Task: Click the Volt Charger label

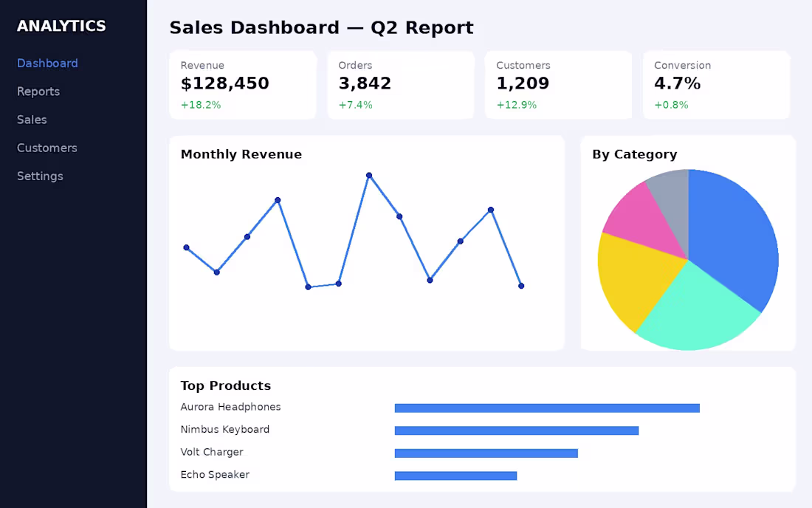Action: click(x=212, y=452)
